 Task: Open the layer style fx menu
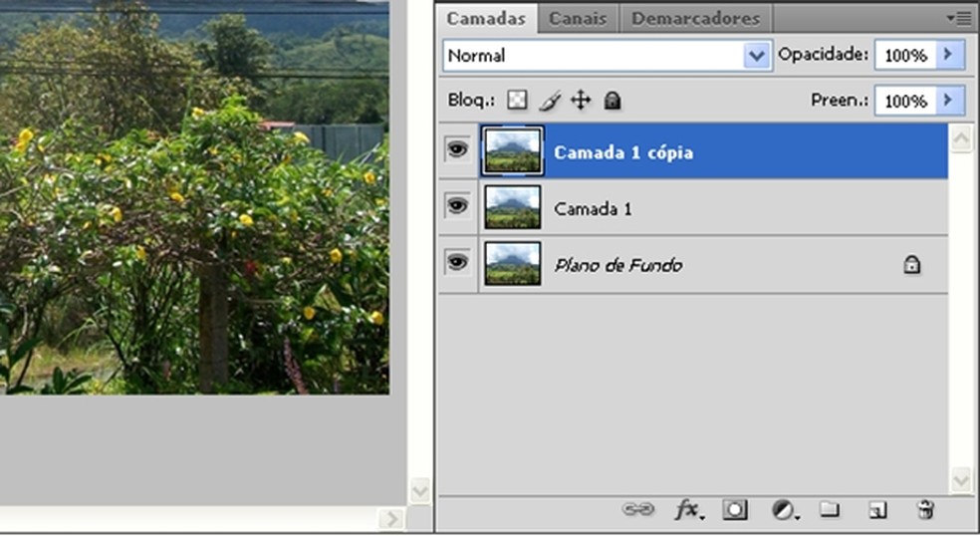tap(689, 510)
